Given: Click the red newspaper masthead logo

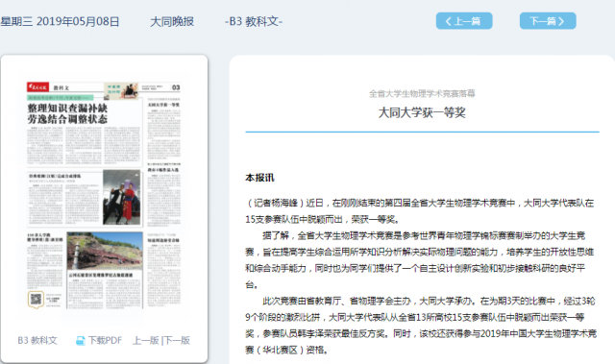Looking at the screenshot, I should (x=37, y=87).
